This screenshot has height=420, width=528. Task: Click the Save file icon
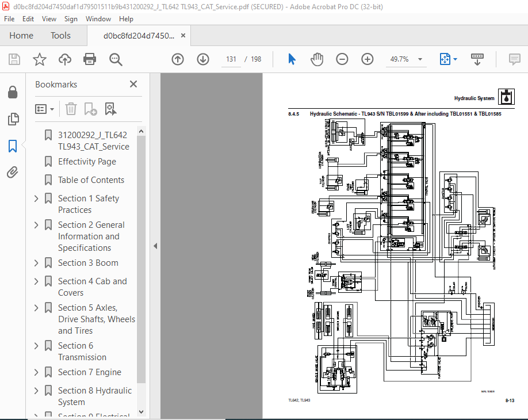pyautogui.click(x=14, y=59)
